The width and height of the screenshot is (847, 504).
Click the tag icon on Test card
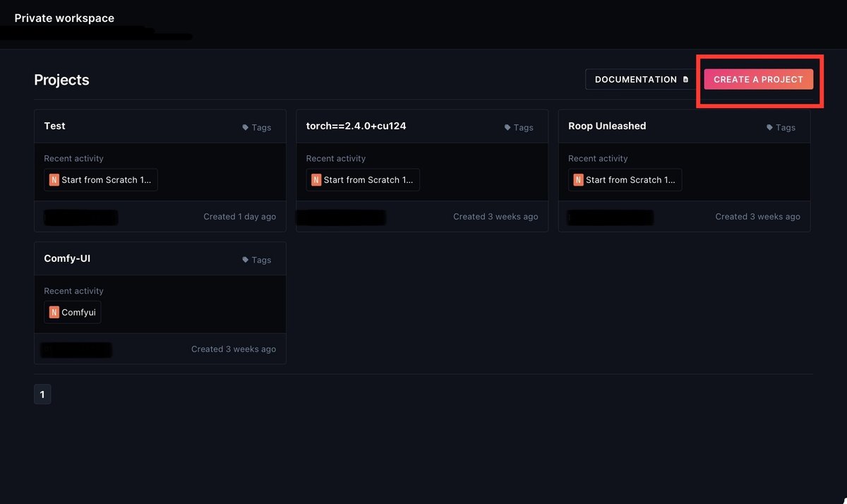[246, 128]
